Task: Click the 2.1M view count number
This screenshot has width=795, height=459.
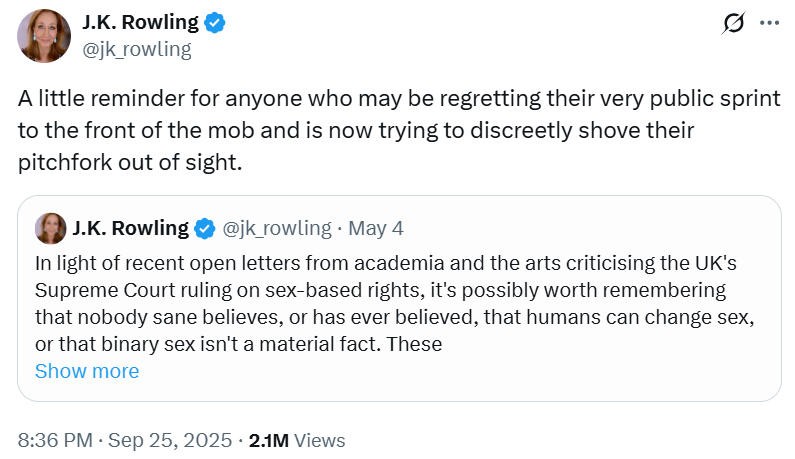Action: pos(270,440)
